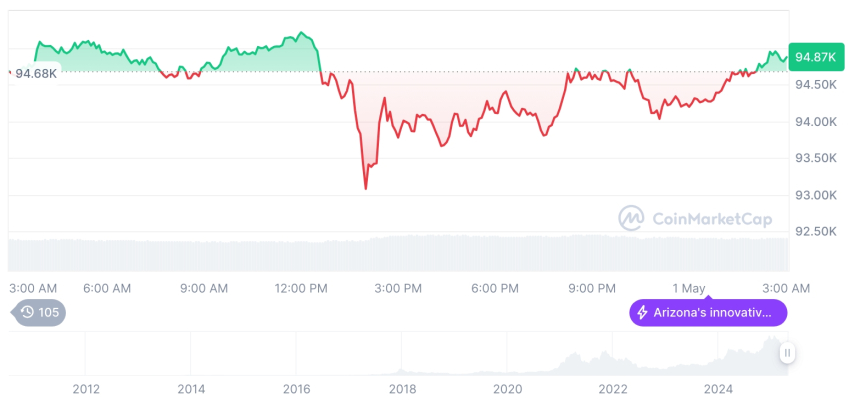Image resolution: width=860 pixels, height=401 pixels.
Task: Select 2024 on the overview timeline
Action: tap(719, 389)
